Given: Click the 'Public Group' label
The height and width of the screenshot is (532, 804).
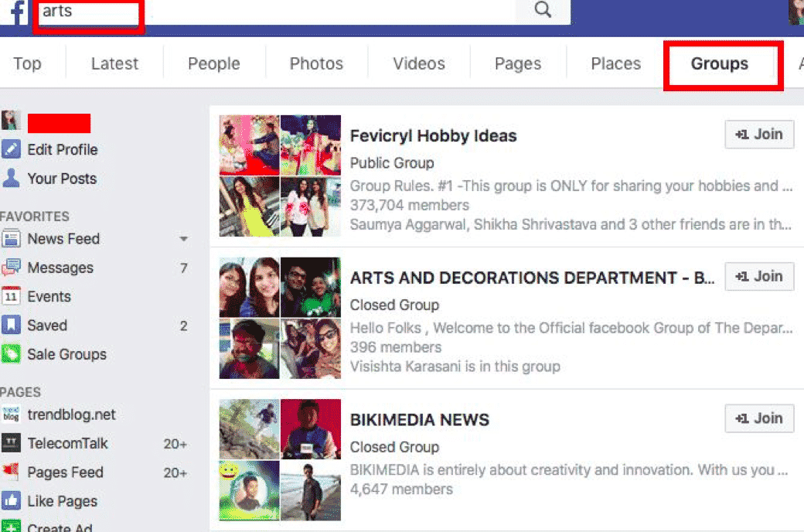Looking at the screenshot, I should point(392,163).
